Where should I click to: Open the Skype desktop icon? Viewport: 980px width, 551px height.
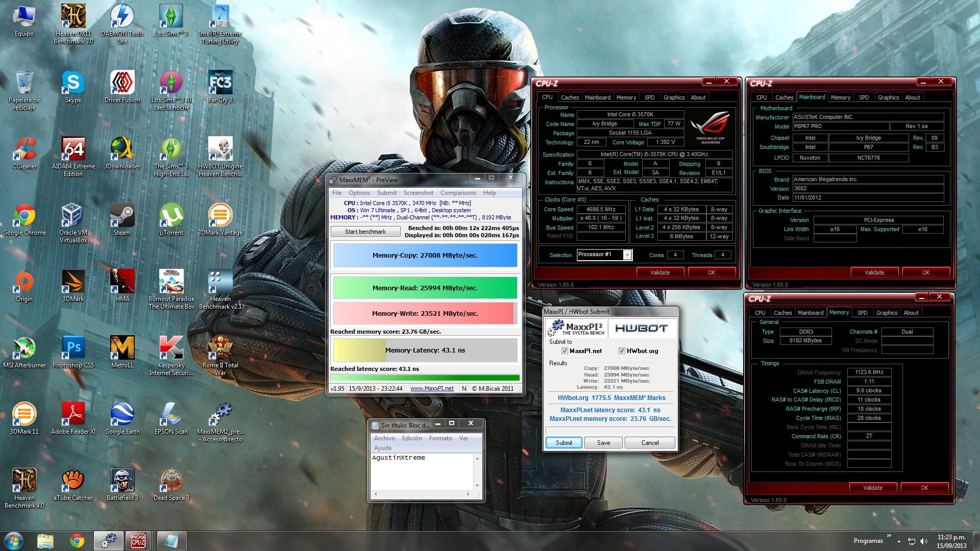point(73,87)
